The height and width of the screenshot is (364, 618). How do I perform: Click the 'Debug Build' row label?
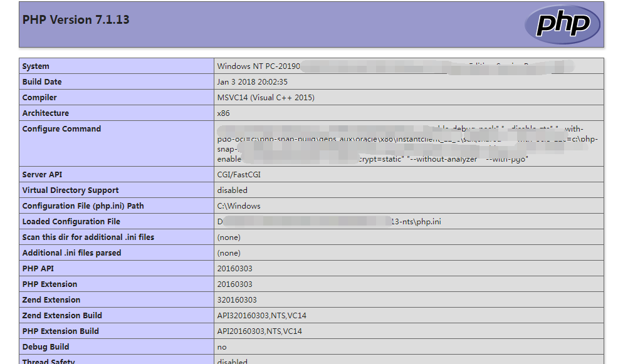click(46, 346)
